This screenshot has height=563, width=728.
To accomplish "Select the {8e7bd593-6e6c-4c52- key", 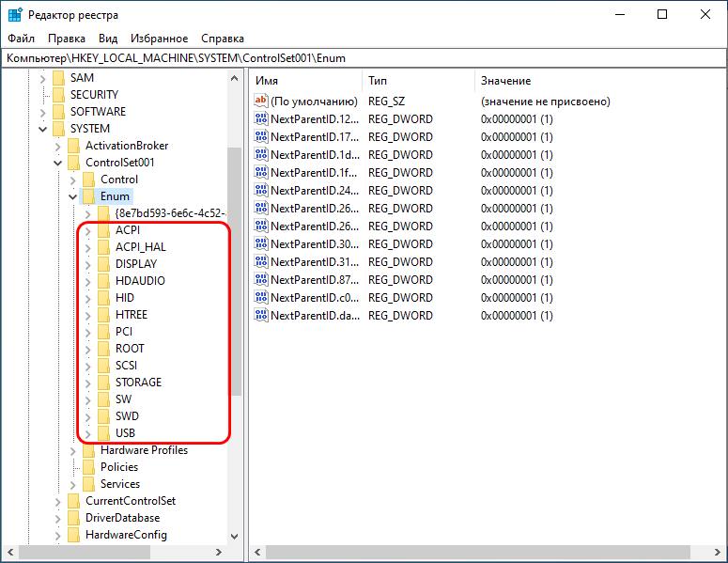I will tap(170, 213).
